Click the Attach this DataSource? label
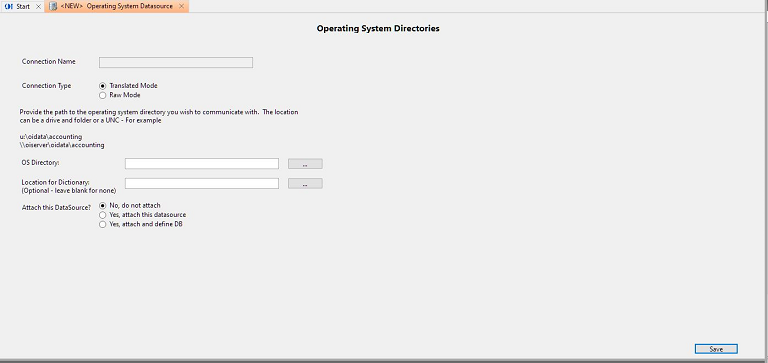Screen dimensions: 768x363 pyautogui.click(x=56, y=208)
